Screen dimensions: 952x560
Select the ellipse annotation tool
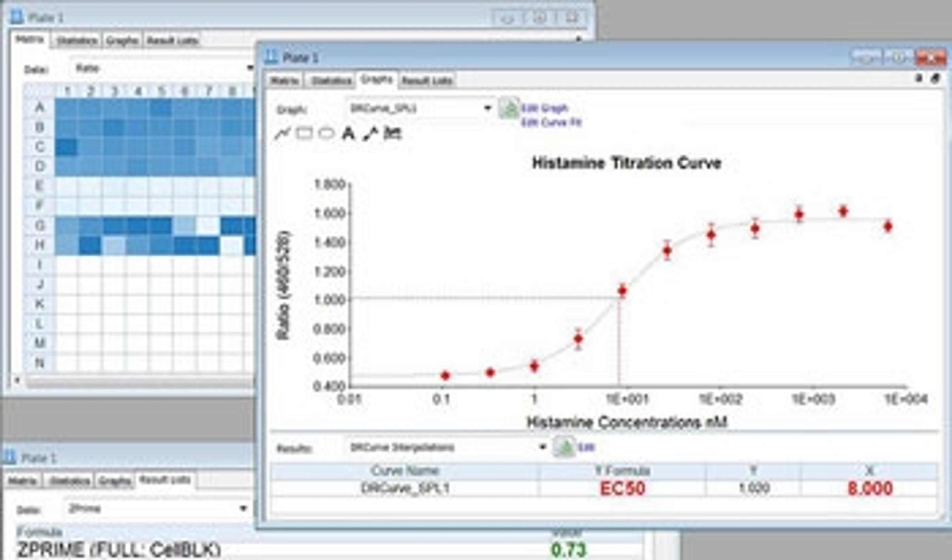coord(327,134)
